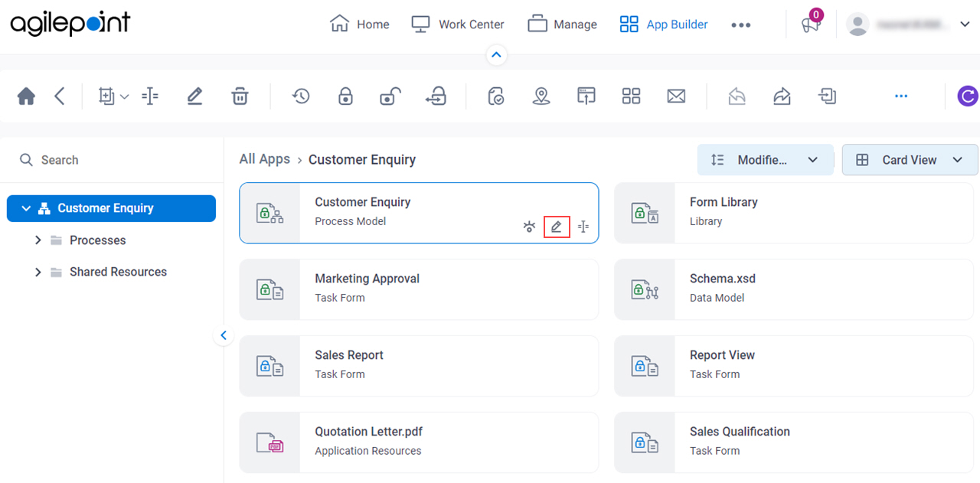Image resolution: width=980 pixels, height=483 pixels.
Task: Open the Sales Report task form
Action: click(419, 366)
